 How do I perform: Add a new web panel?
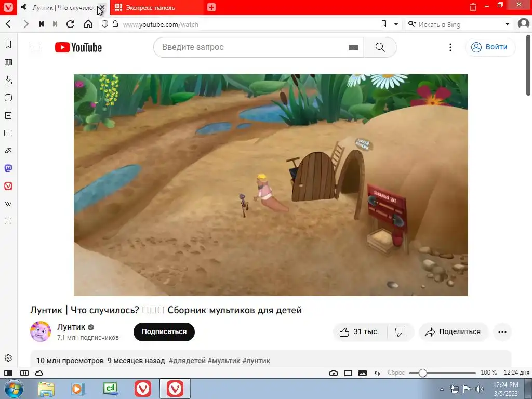(x=8, y=221)
